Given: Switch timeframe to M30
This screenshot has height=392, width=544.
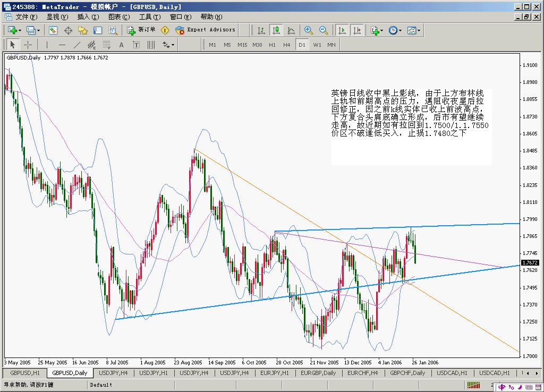Looking at the screenshot, I should [257, 45].
